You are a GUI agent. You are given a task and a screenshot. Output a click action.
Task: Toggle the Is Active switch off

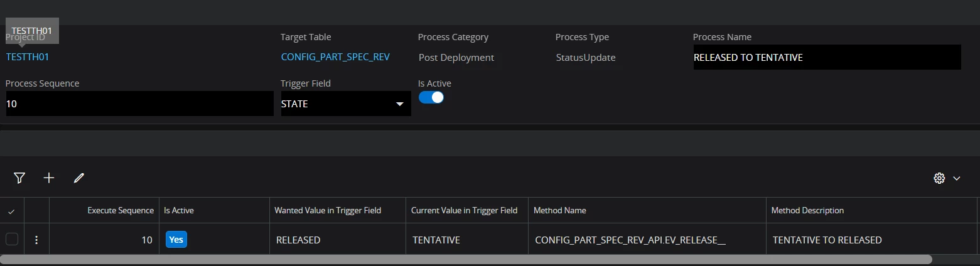tap(431, 98)
